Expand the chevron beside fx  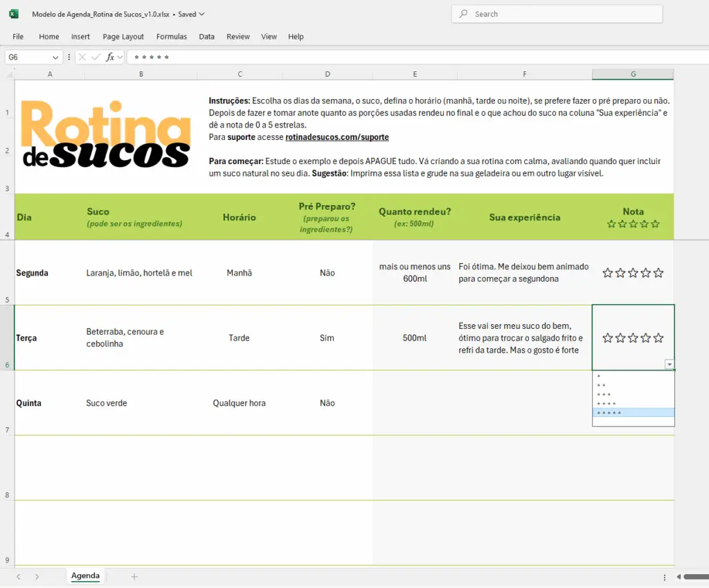click(120, 57)
